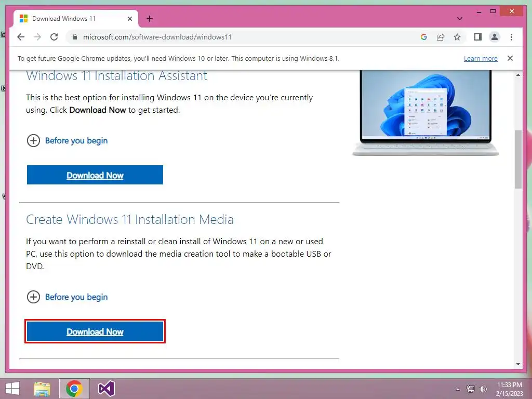Open the side panel icon
This screenshot has height=399, width=532.
coord(478,37)
